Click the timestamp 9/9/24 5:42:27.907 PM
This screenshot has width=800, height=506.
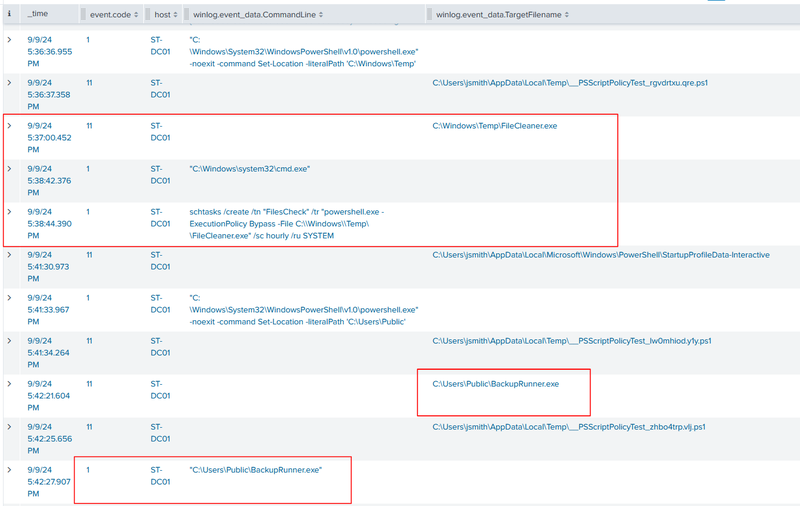click(x=49, y=482)
